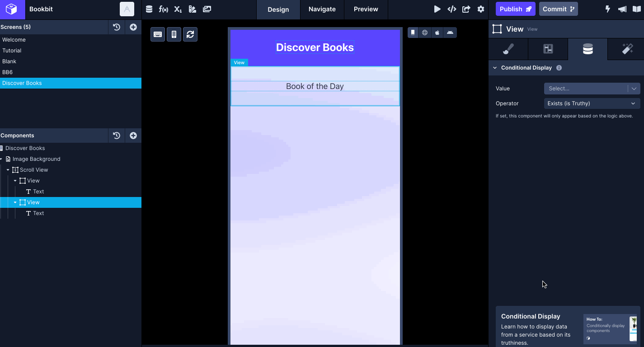
Task: Open the code view icon
Action: click(x=451, y=9)
